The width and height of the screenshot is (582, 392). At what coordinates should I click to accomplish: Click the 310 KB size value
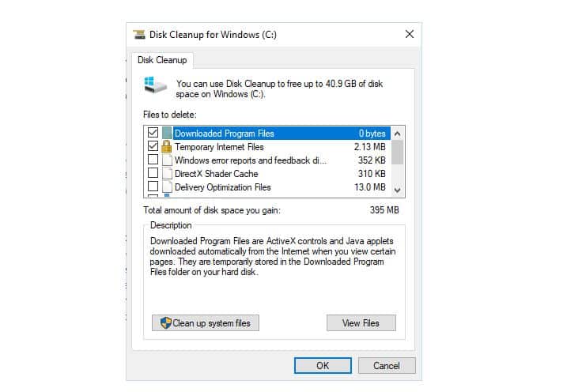coord(372,174)
